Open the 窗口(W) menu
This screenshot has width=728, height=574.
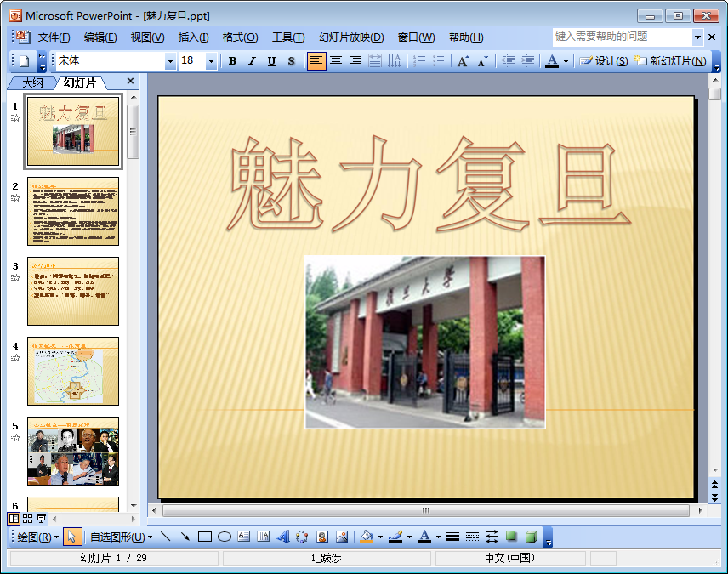416,37
